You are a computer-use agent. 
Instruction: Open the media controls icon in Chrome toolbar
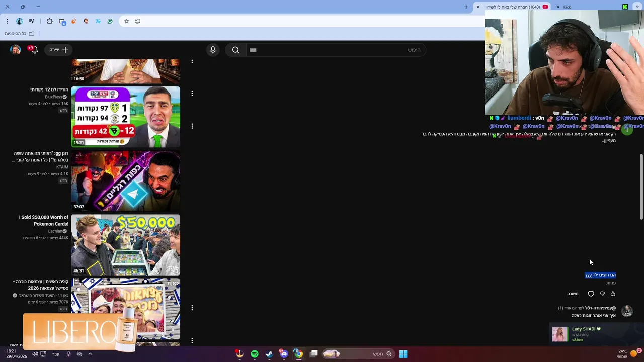tap(32, 21)
